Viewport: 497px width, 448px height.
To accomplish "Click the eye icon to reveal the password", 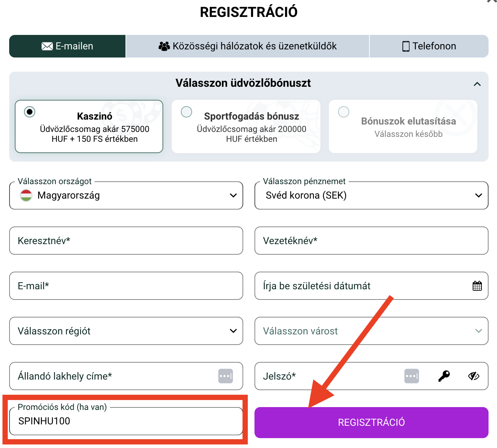I will pyautogui.click(x=473, y=376).
